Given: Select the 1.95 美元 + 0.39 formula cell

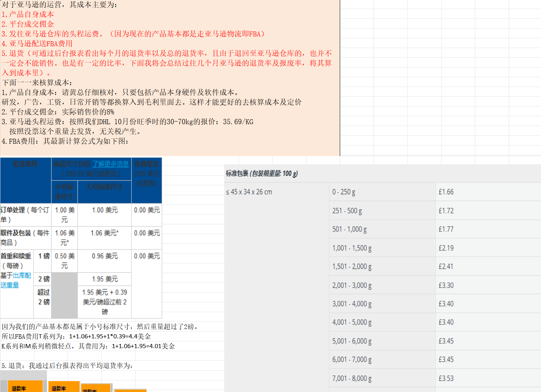Looking at the screenshot, I should 105,302.
